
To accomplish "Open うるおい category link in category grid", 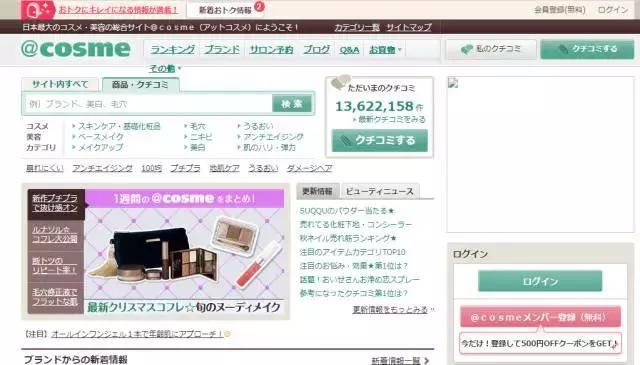I will pos(258,126).
